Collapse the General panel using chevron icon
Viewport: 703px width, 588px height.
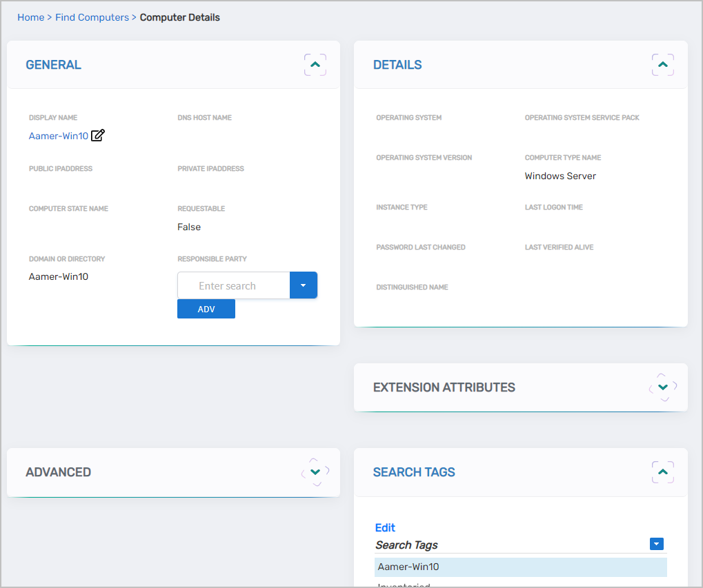pyautogui.click(x=315, y=65)
